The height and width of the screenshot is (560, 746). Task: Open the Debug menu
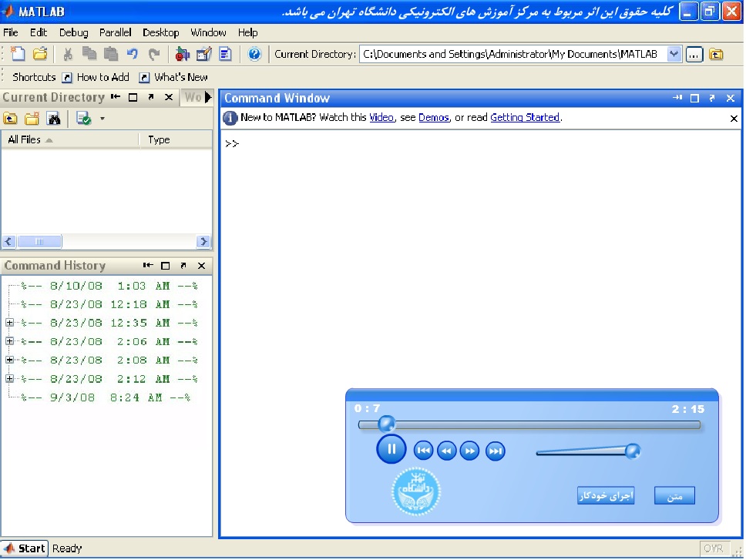74,32
